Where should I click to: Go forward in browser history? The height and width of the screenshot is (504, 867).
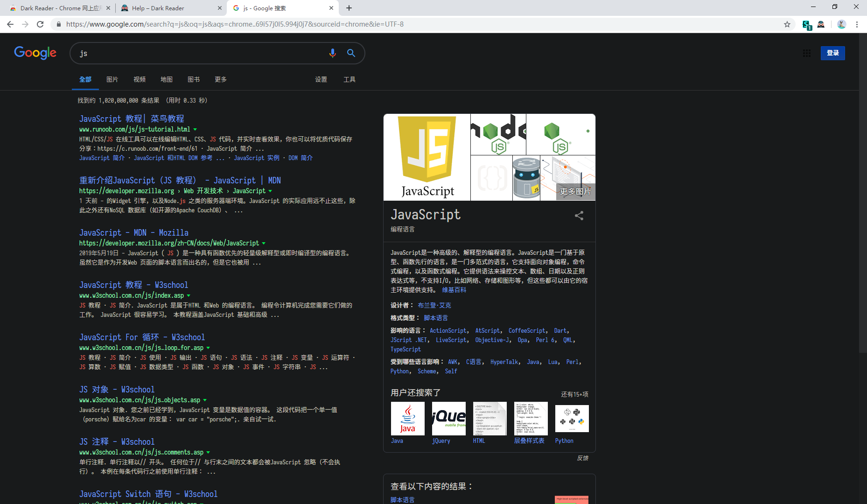click(x=25, y=24)
